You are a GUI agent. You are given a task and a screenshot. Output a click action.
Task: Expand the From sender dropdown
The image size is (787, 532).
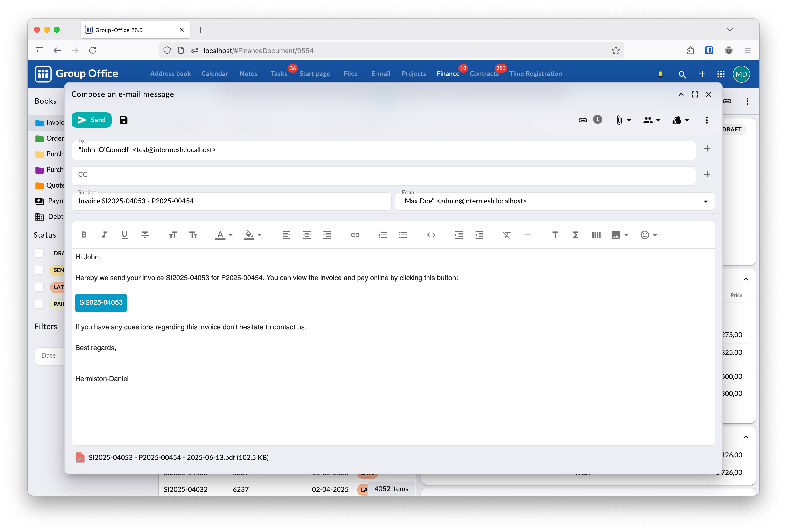[706, 201]
